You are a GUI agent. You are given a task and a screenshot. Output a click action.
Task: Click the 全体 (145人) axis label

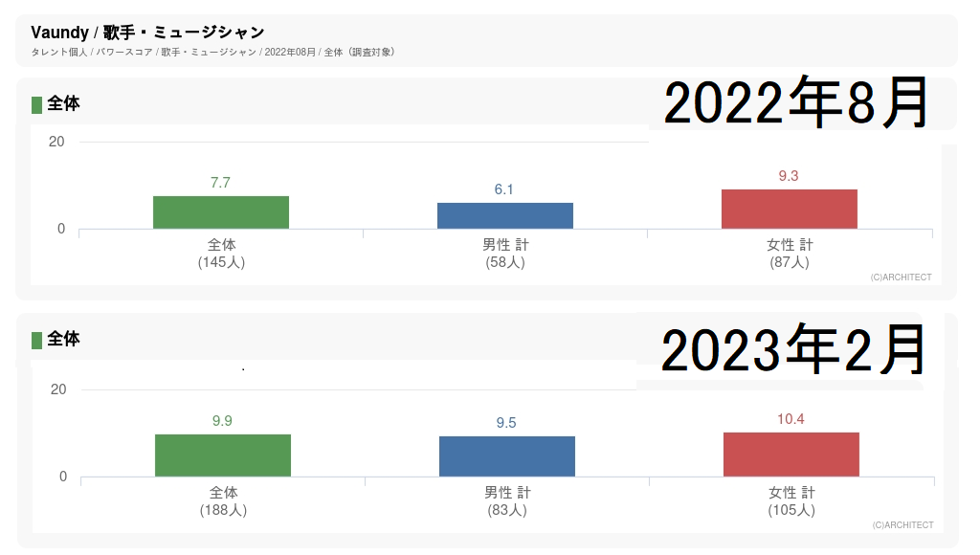click(221, 254)
